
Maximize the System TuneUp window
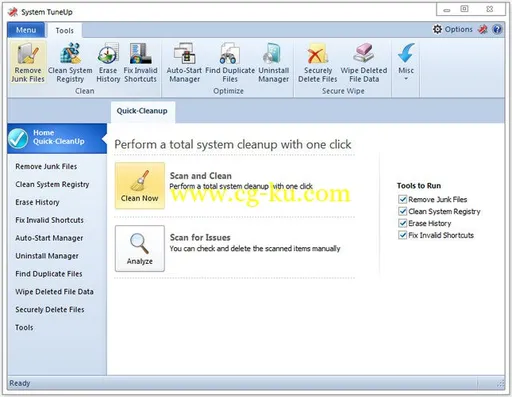pos(465,9)
